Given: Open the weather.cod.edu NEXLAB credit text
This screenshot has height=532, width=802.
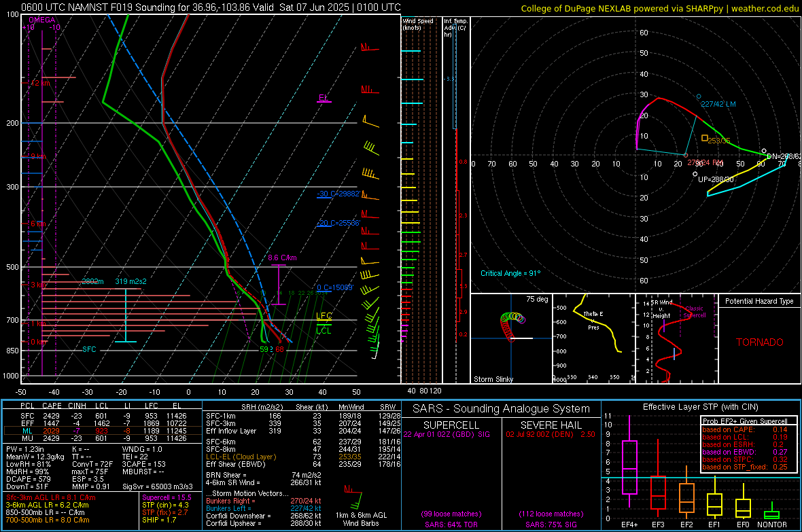Looking at the screenshot, I should 660,8.
